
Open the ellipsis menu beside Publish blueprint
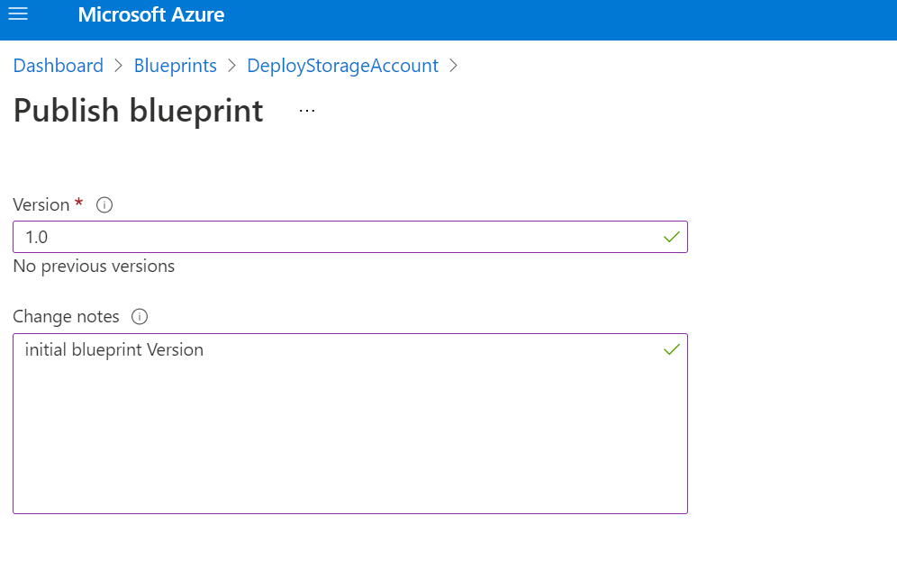[x=307, y=111]
